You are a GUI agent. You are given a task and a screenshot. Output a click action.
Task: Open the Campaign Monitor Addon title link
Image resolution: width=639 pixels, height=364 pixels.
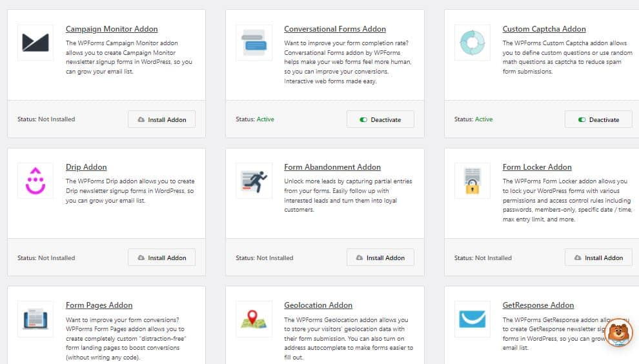pyautogui.click(x=112, y=29)
